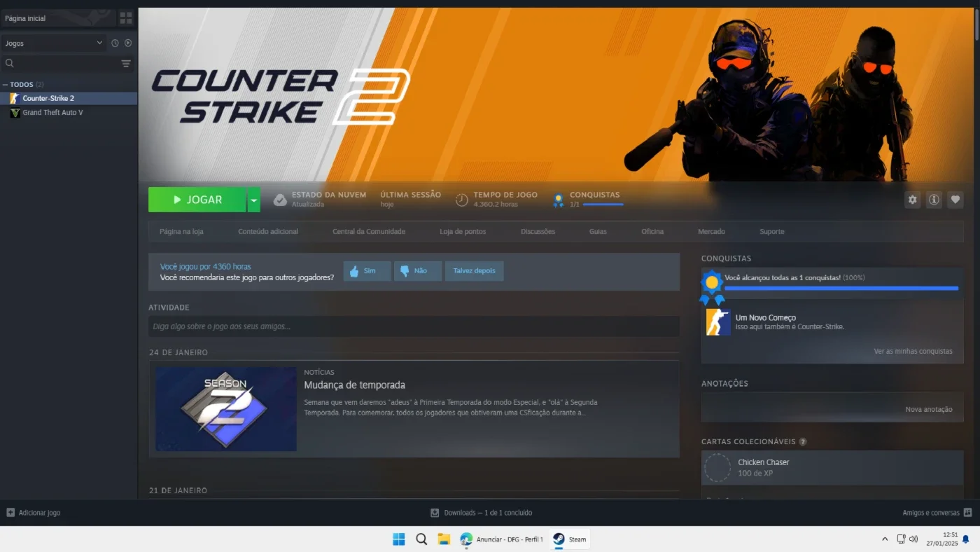Dismiss review prompt with Talvez depois
The height and width of the screenshot is (552, 980).
(x=474, y=271)
